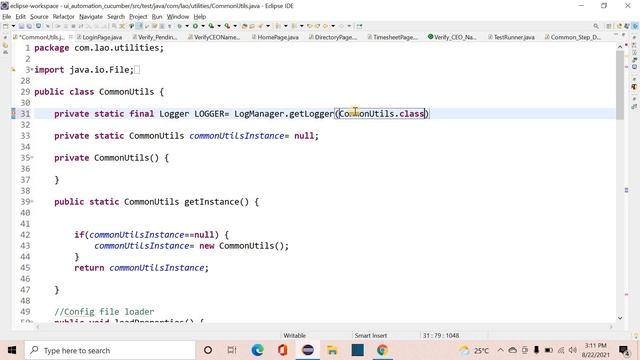The height and width of the screenshot is (360, 640).
Task: Open the Search menu
Action: 116,17
